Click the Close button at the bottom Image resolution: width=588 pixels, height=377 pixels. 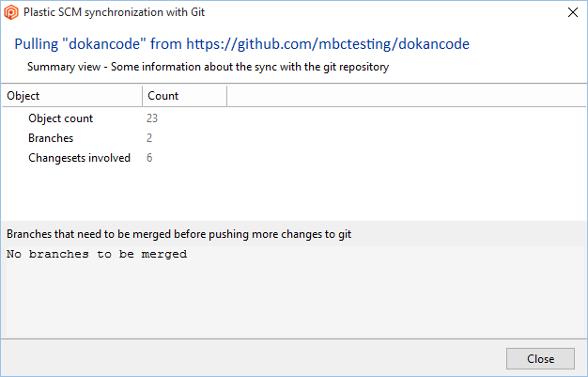coord(540,358)
